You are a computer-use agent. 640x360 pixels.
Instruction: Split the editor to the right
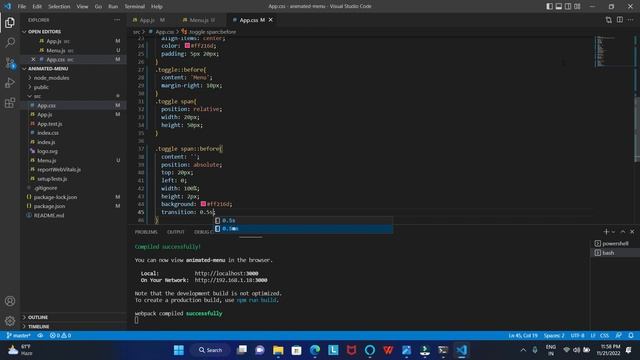620,20
